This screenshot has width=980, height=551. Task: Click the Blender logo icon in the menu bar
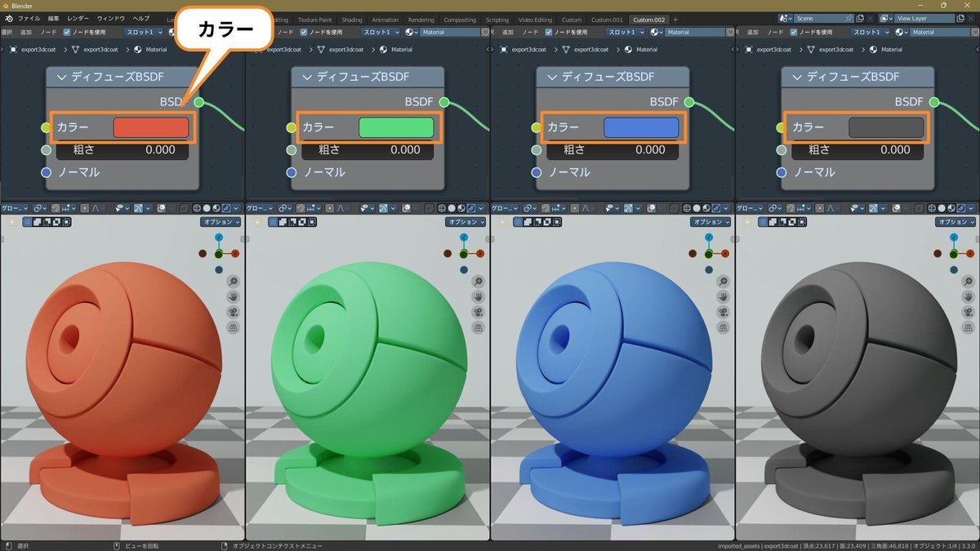(x=10, y=18)
